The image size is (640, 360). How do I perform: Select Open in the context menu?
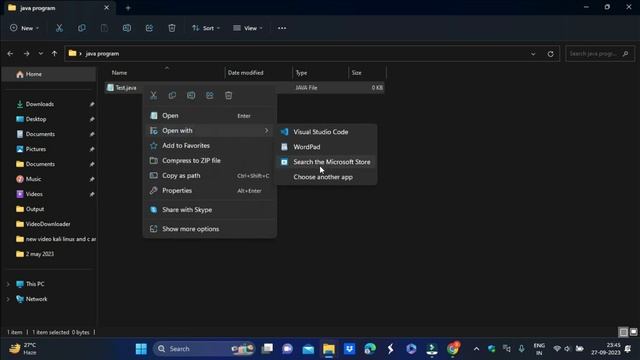click(209, 116)
